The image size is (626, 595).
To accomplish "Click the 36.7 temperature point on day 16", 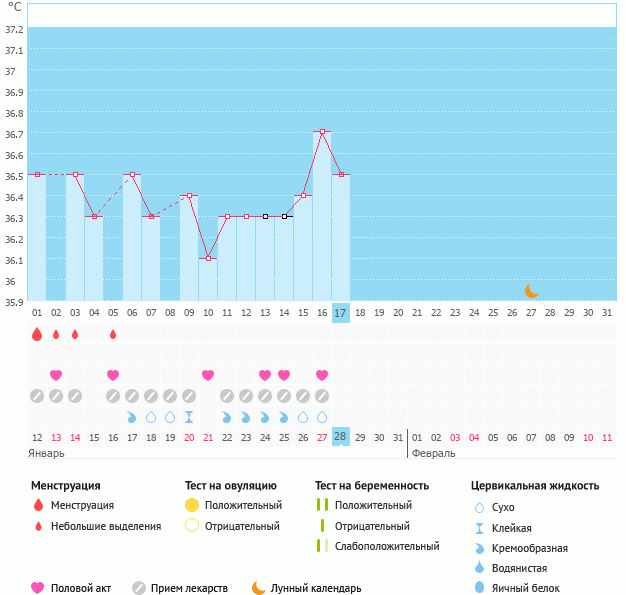I will tap(322, 132).
